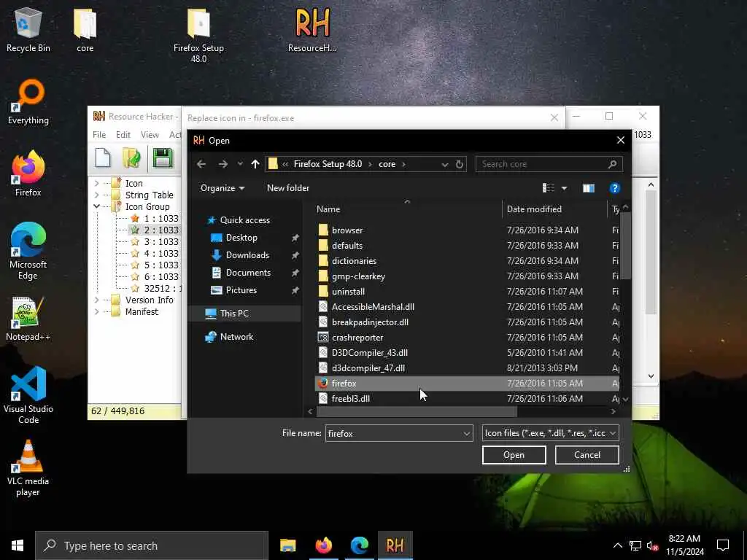
Task: Launch Notepad++ desktop shortcut
Action: (28, 319)
